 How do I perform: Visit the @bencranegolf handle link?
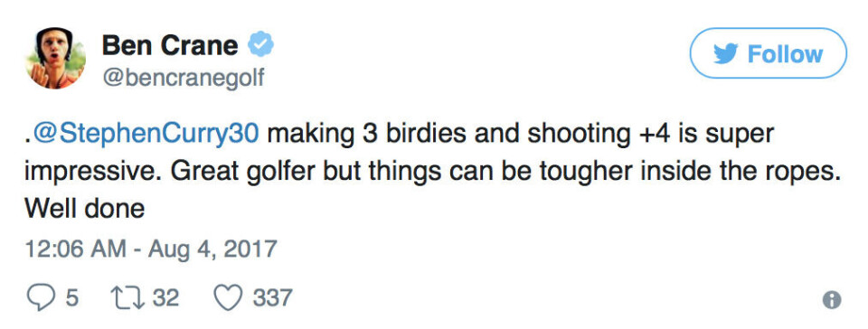coord(184,79)
